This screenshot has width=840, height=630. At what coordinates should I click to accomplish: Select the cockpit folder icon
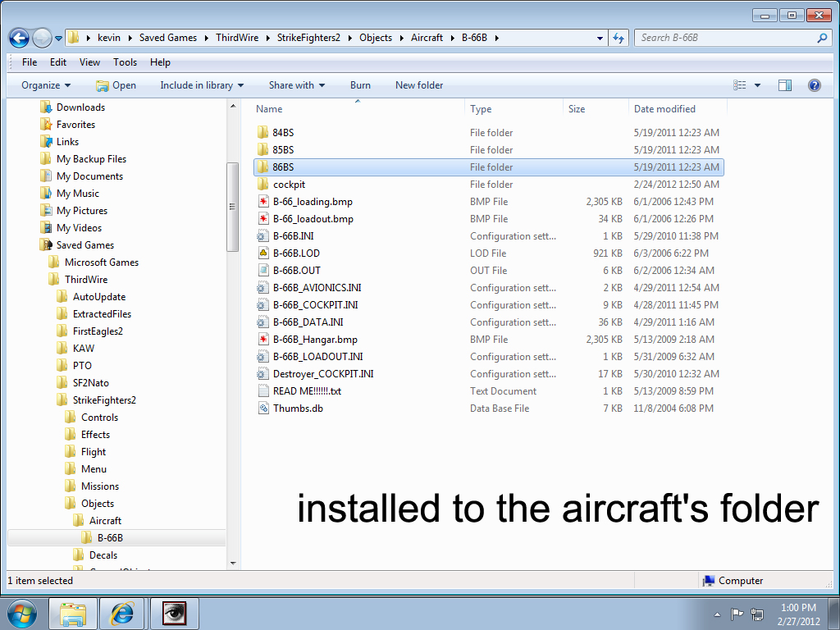[x=262, y=185]
